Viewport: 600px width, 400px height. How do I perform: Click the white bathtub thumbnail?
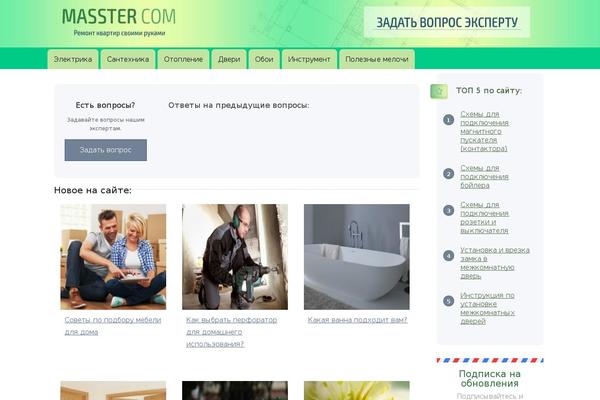(x=357, y=257)
